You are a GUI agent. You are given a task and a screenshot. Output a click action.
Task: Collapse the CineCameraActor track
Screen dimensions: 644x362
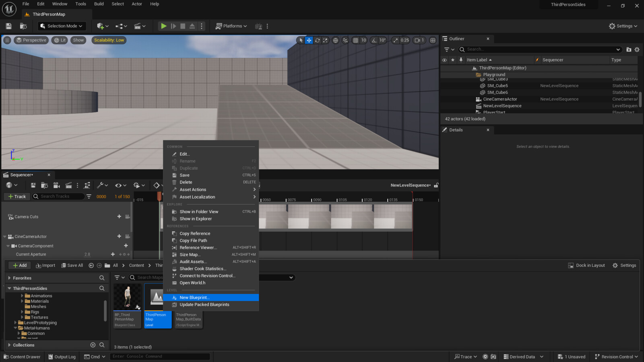(5, 237)
